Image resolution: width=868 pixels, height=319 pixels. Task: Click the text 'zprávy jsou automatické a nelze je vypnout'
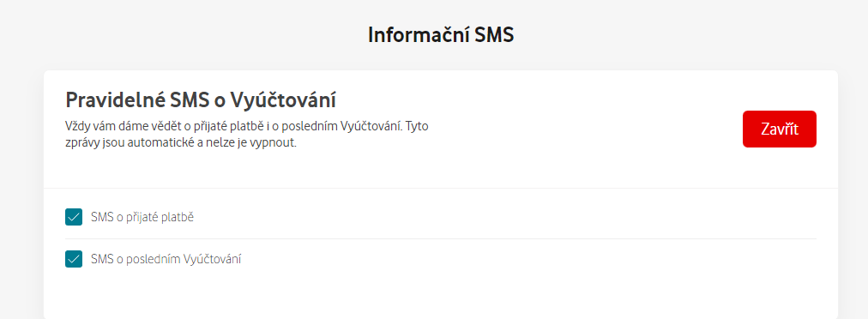click(x=181, y=143)
